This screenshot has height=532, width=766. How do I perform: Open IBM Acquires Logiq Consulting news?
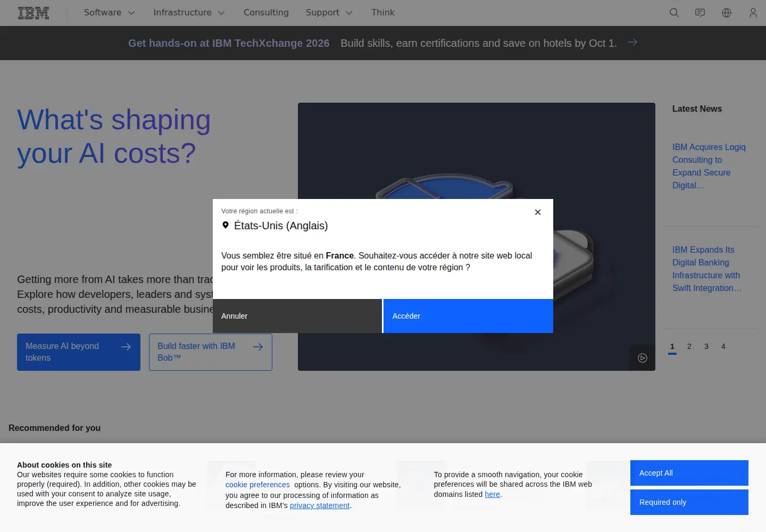(709, 166)
